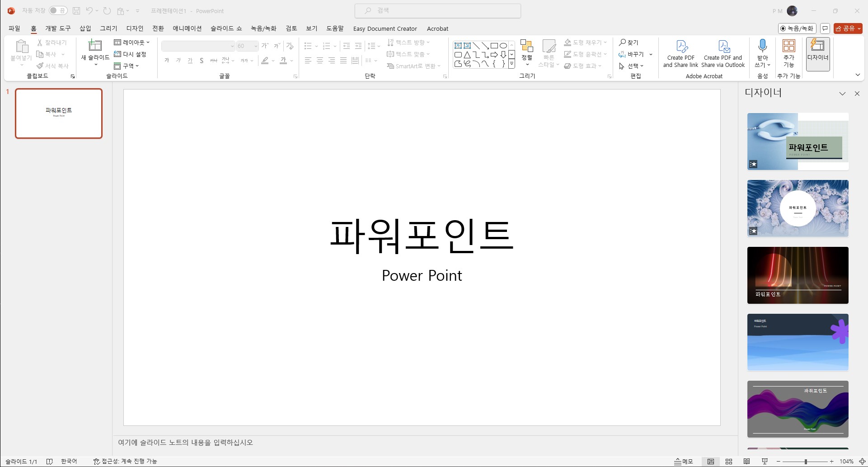Viewport: 868px width, 467px height.
Task: Click the font color 가 button
Action: [283, 60]
